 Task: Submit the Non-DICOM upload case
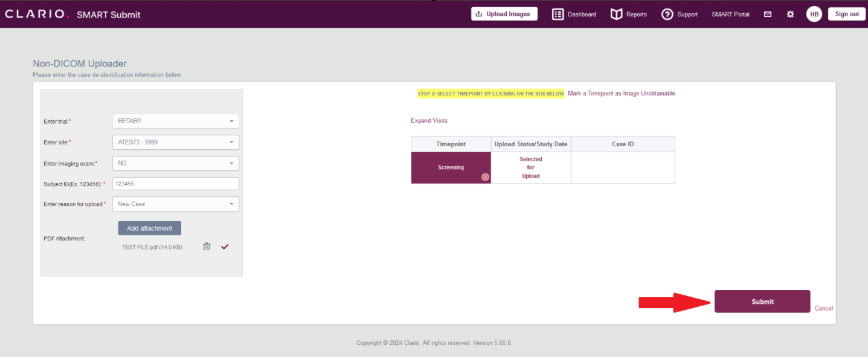click(x=762, y=301)
